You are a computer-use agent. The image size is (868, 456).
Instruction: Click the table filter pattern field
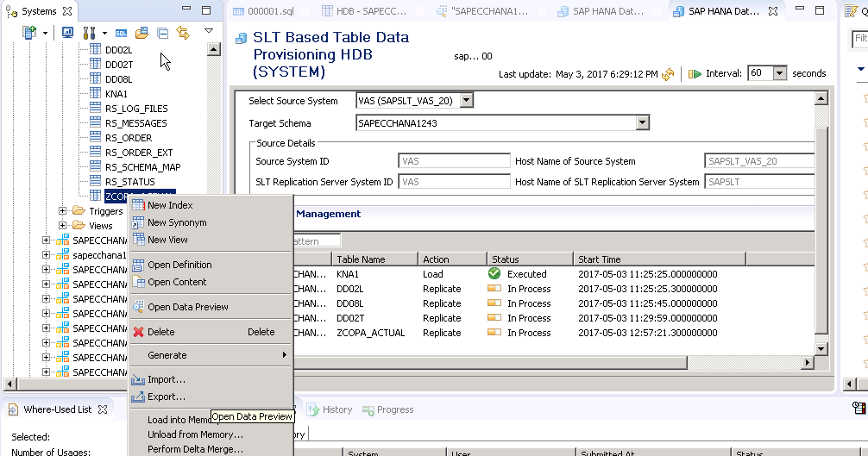(x=317, y=241)
